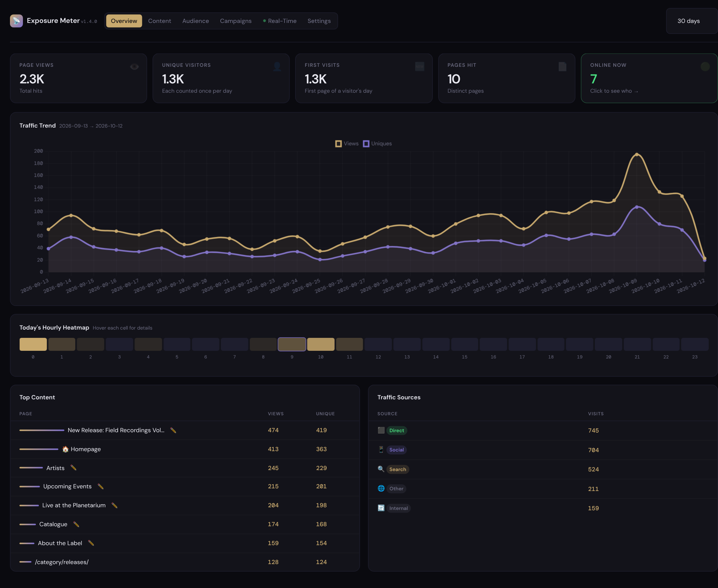Click the Other source badge
Screen dimensions: 718x588
[397, 489]
